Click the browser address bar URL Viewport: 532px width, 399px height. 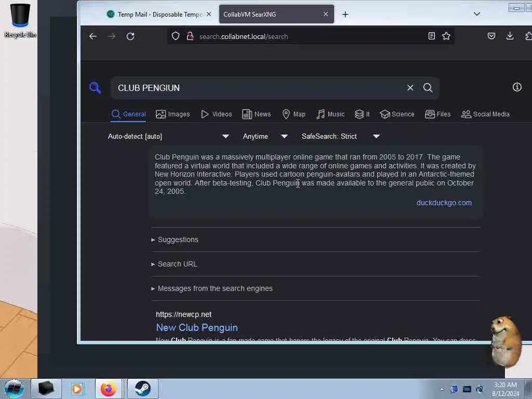[x=244, y=36]
